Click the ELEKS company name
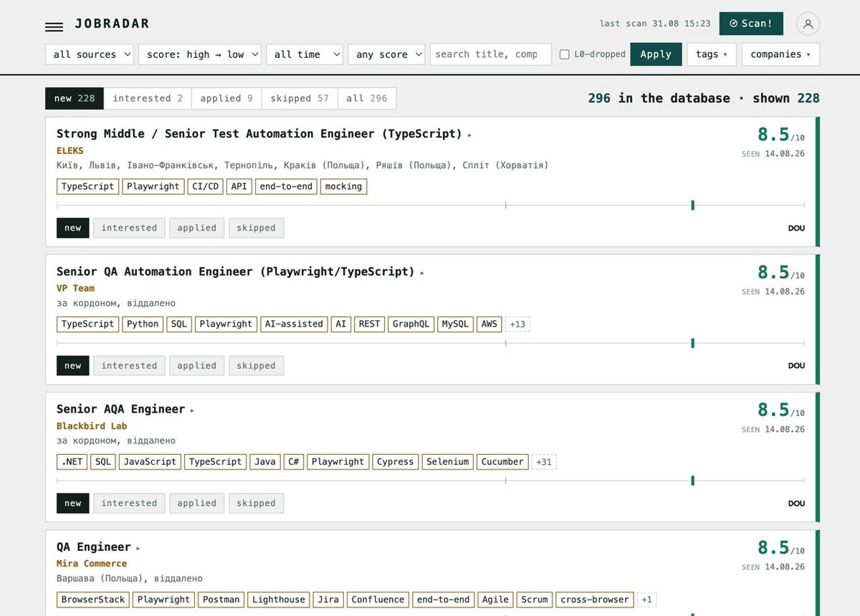 coord(70,151)
